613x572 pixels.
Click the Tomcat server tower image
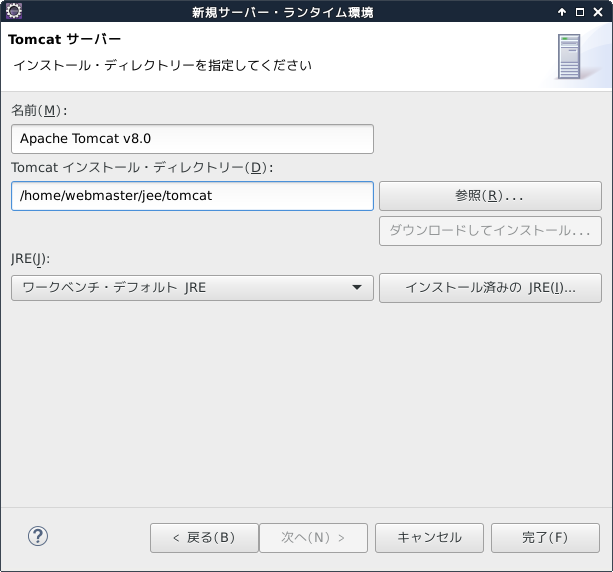569,56
